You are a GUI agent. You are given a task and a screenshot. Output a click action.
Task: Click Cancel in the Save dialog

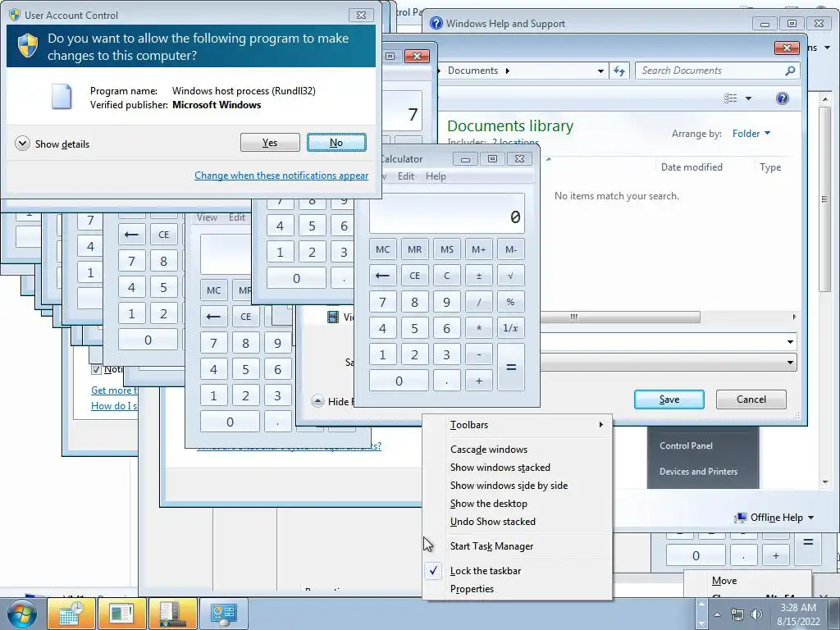[x=751, y=399]
